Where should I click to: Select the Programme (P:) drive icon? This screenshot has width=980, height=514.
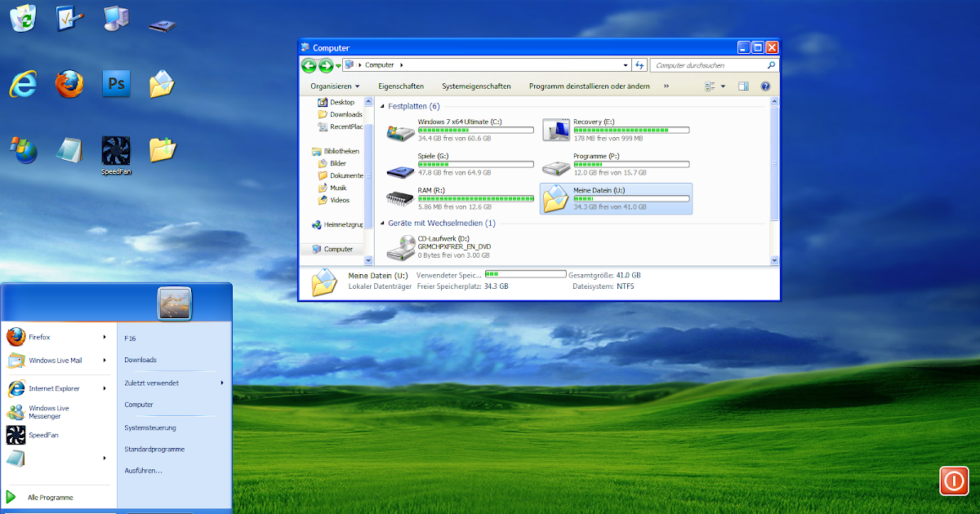[556, 166]
